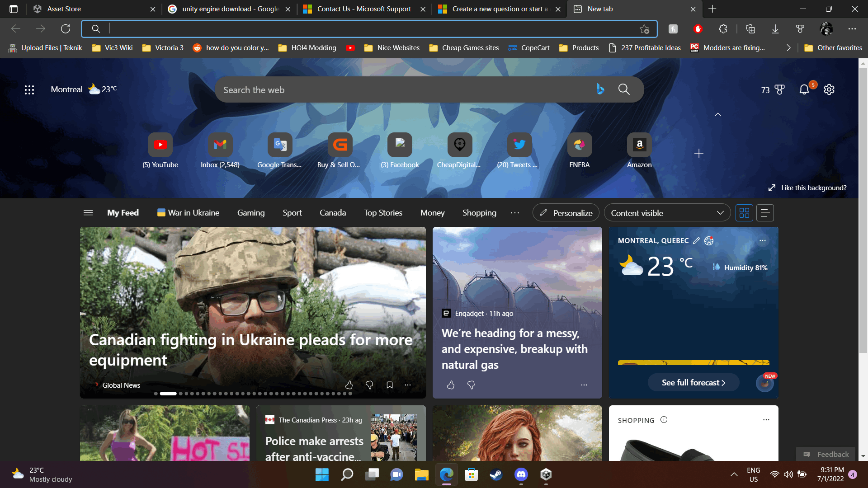Show more bookmarks bar overflow chevron
Viewport: 868px width, 488px height.
(x=788, y=48)
